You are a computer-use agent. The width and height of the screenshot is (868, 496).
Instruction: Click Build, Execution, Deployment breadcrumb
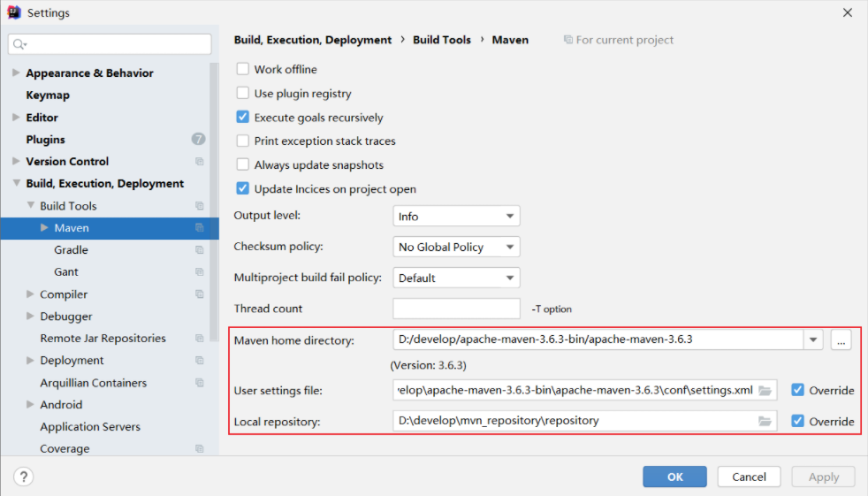(313, 40)
